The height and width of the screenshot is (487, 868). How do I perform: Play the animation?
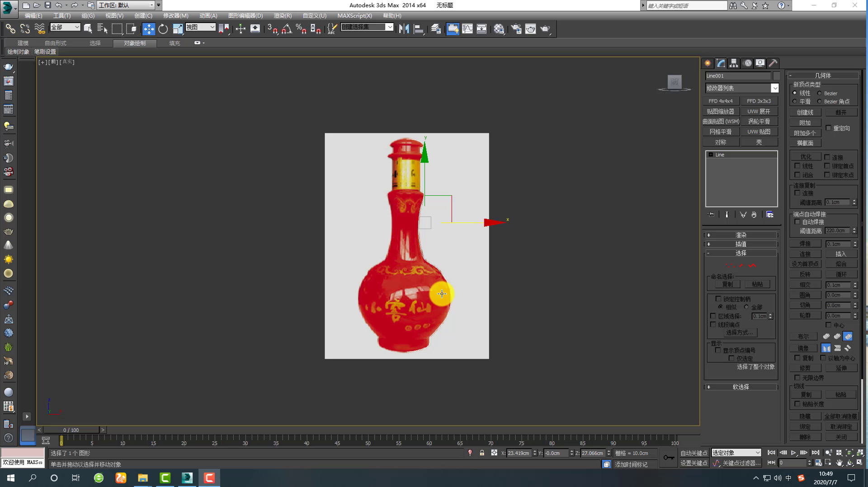point(793,453)
